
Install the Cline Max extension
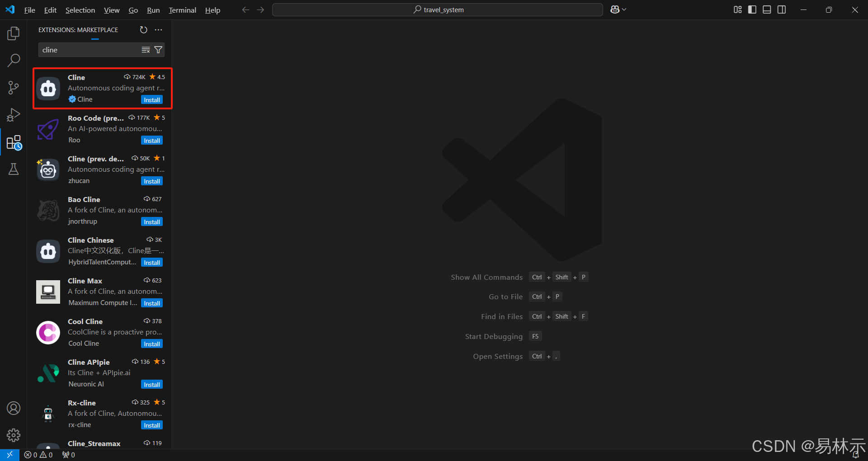point(152,303)
